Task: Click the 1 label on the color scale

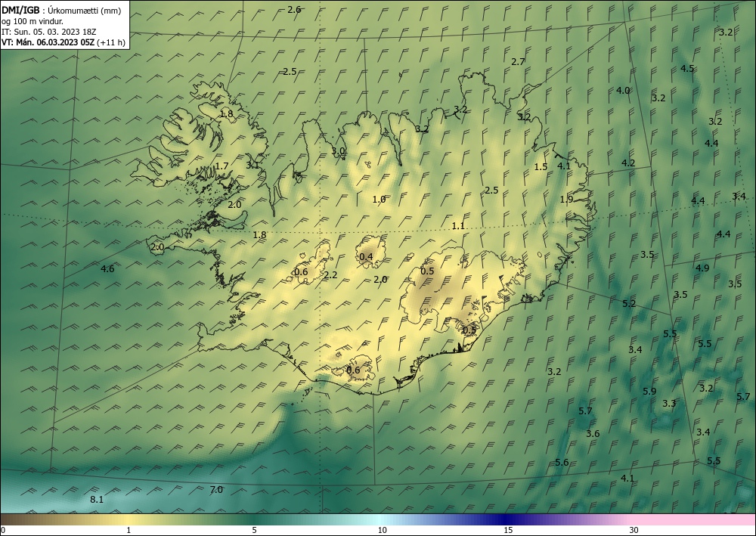Action: [129, 530]
